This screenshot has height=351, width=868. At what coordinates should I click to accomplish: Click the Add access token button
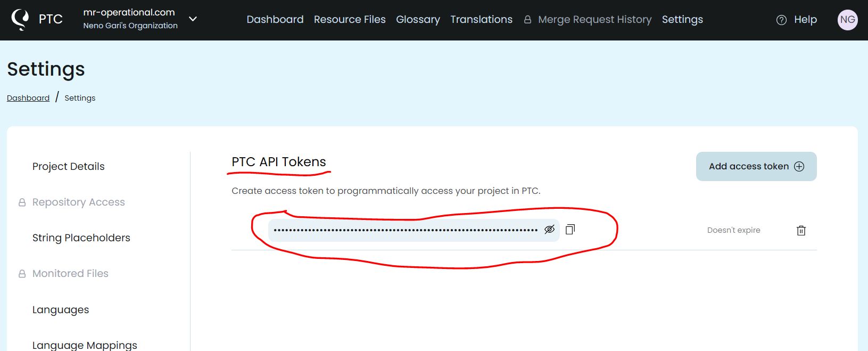[x=756, y=166]
